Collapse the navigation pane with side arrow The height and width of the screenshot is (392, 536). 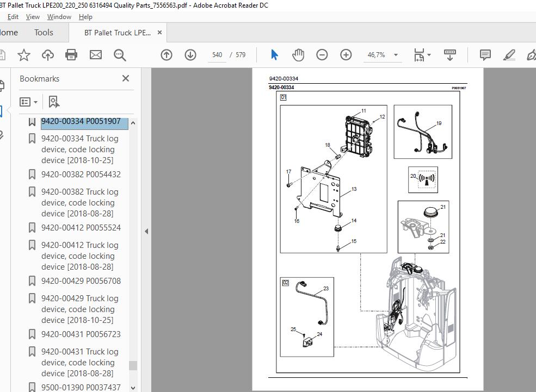tap(146, 231)
